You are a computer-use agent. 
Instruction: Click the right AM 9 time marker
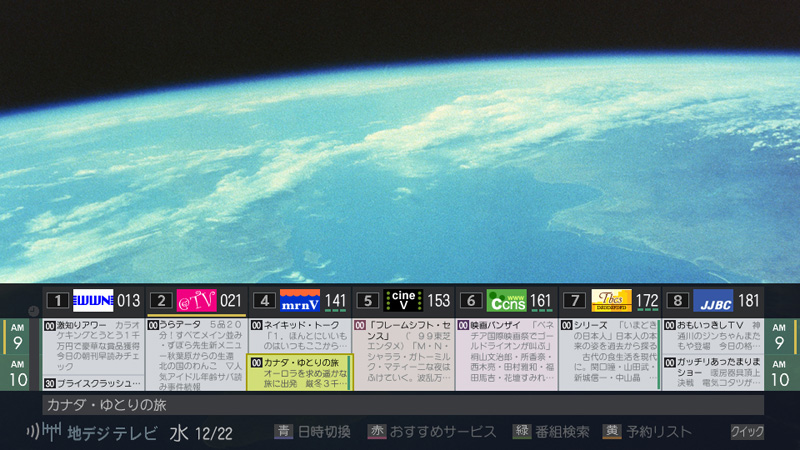(780, 337)
